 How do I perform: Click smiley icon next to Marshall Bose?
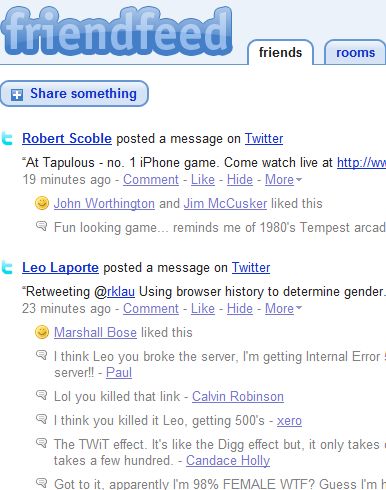click(42, 332)
